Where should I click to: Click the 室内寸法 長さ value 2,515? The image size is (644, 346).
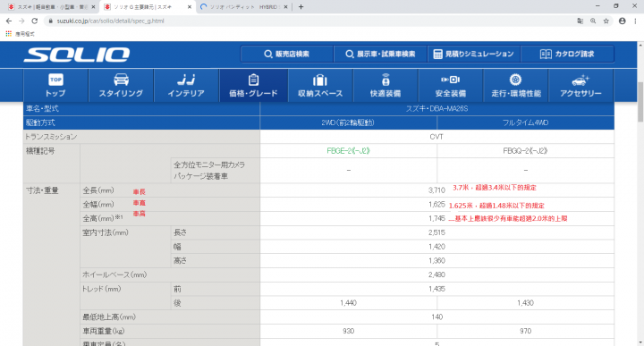436,232
